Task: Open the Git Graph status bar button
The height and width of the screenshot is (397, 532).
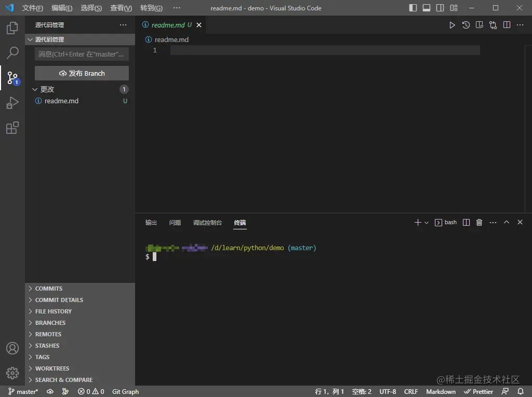Action: (x=126, y=392)
